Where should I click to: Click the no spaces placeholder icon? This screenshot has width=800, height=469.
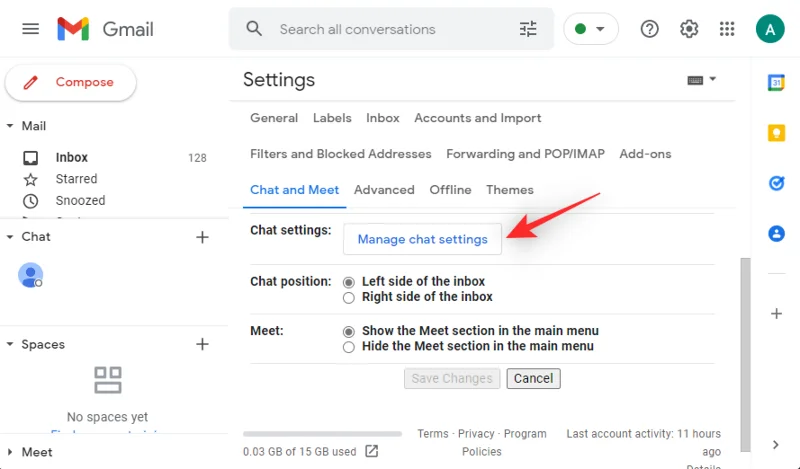click(108, 380)
